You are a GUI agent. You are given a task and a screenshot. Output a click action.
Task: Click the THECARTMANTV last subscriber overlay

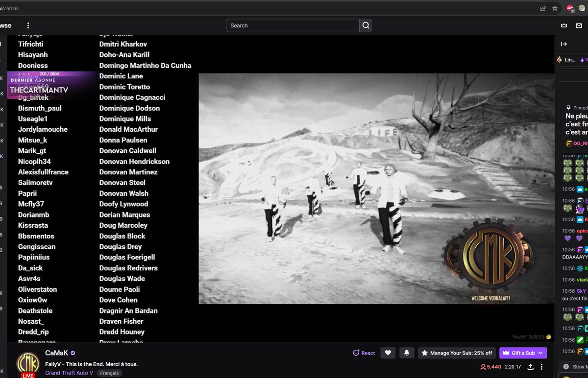39,91
